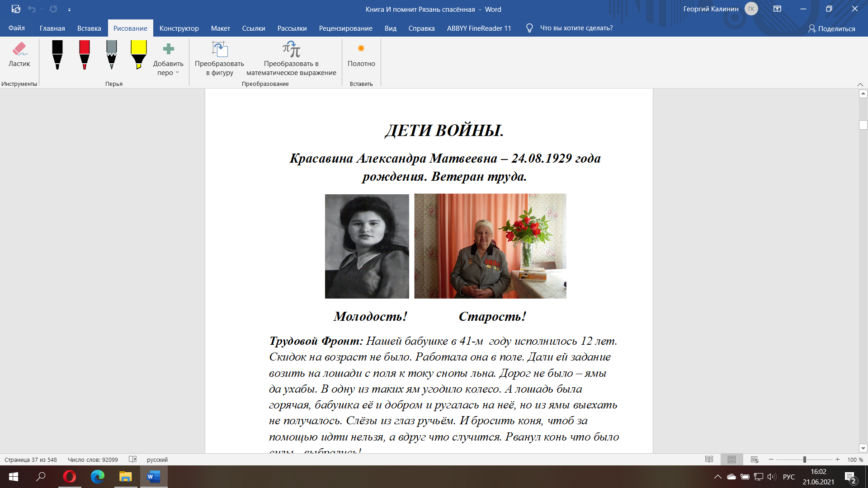Click the heading ДЕТИ ВОЙНЫ.
This screenshot has height=488, width=868.
444,131
